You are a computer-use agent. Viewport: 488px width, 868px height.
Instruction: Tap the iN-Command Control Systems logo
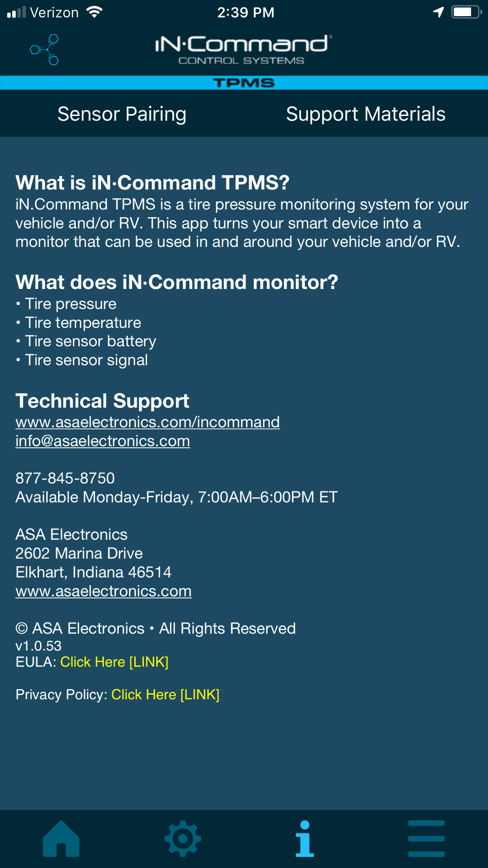pyautogui.click(x=244, y=49)
